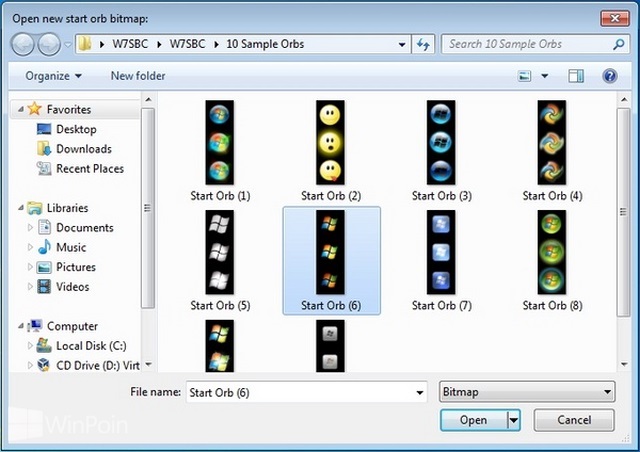Click the Help question mark icon
Screen dimensions: 640x452
(609, 76)
